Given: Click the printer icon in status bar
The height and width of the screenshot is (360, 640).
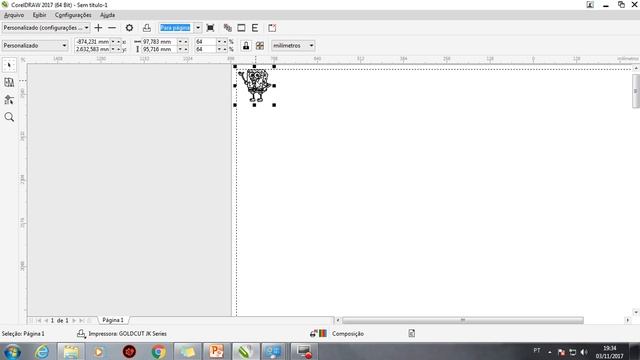Looking at the screenshot, I should [81, 333].
